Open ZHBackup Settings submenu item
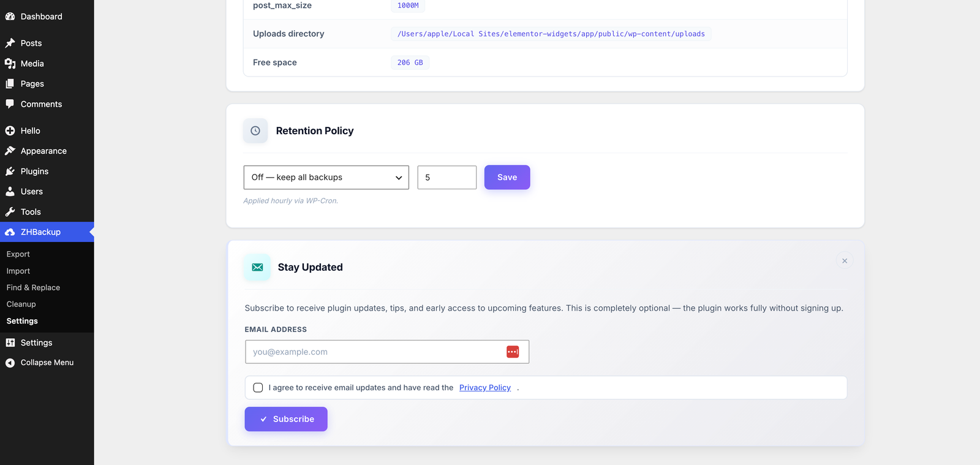Image resolution: width=980 pixels, height=465 pixels. tap(22, 321)
